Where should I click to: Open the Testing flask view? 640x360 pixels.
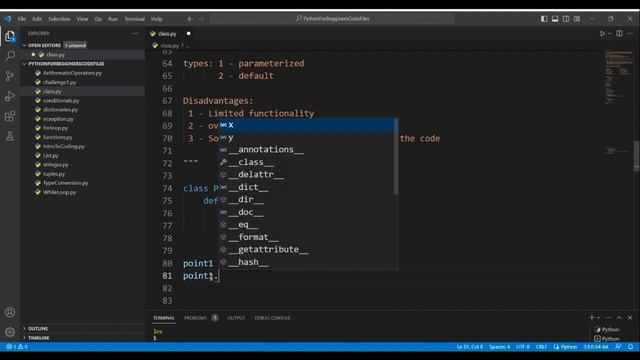click(x=10, y=136)
